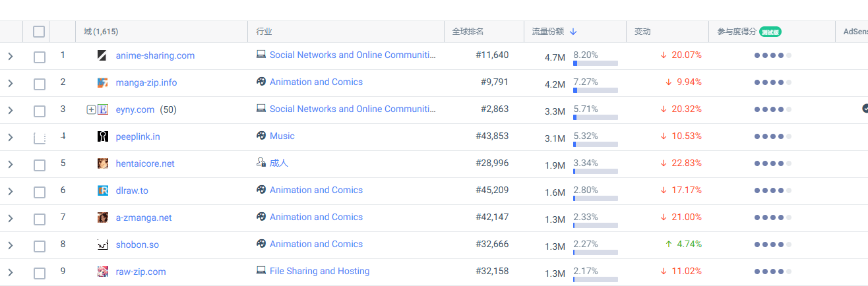Click the hentaicore.net favicon
The width and height of the screenshot is (868, 286).
click(x=102, y=163)
